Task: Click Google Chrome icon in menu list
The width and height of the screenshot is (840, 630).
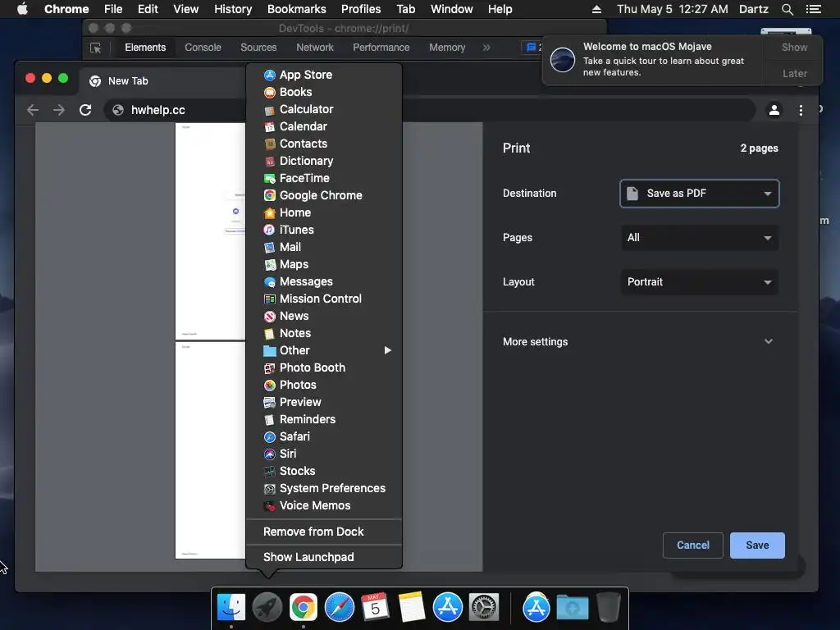Action: 269,195
